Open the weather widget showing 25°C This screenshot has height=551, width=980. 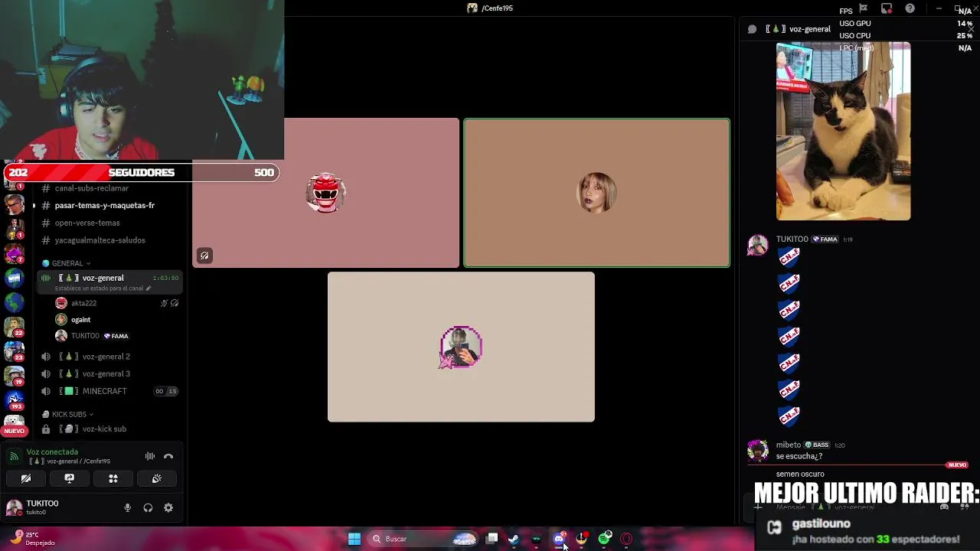(32, 538)
